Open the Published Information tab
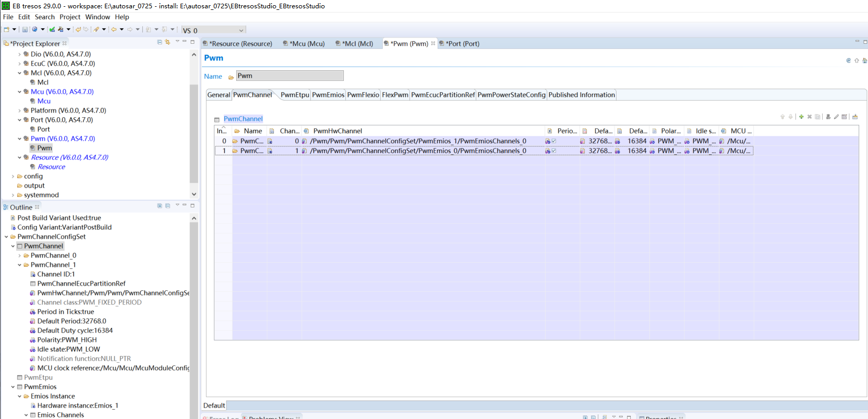The image size is (868, 419). tap(582, 95)
